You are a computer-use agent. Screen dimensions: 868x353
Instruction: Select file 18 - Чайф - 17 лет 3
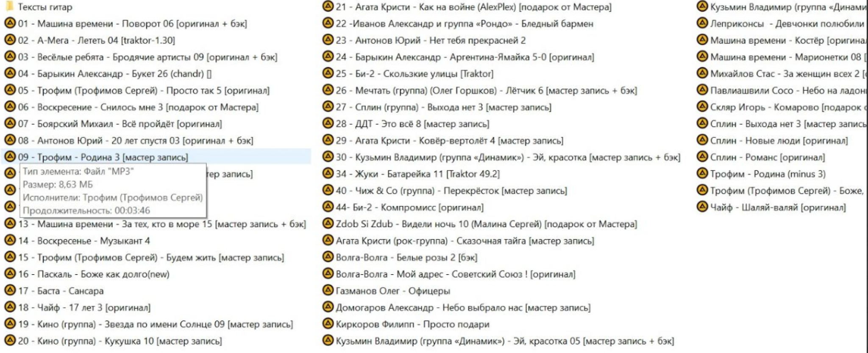pyautogui.click(x=84, y=308)
